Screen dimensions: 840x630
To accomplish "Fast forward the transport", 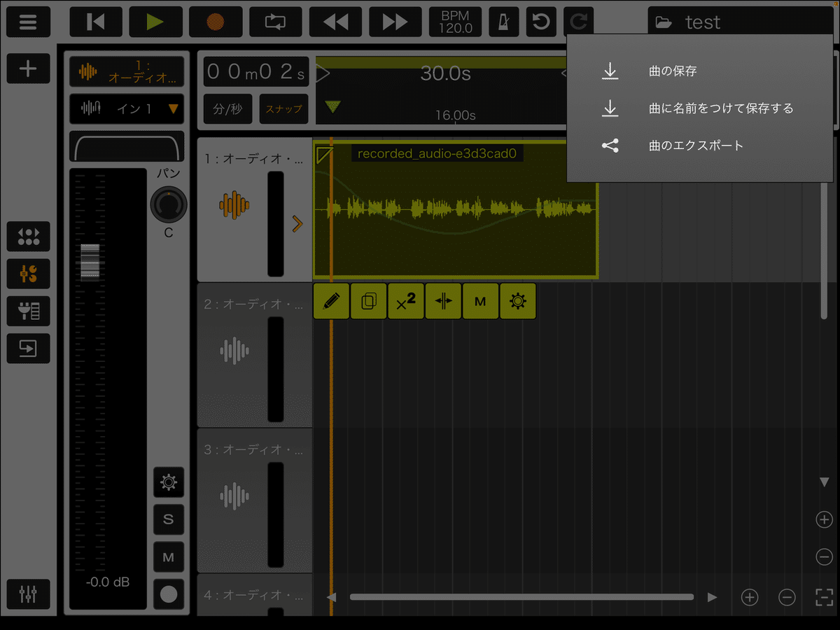I will click(395, 22).
